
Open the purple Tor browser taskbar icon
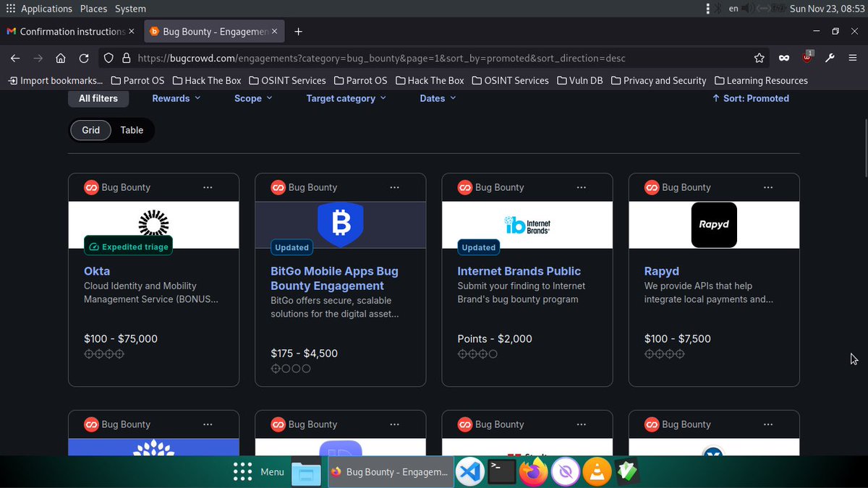[x=565, y=472]
